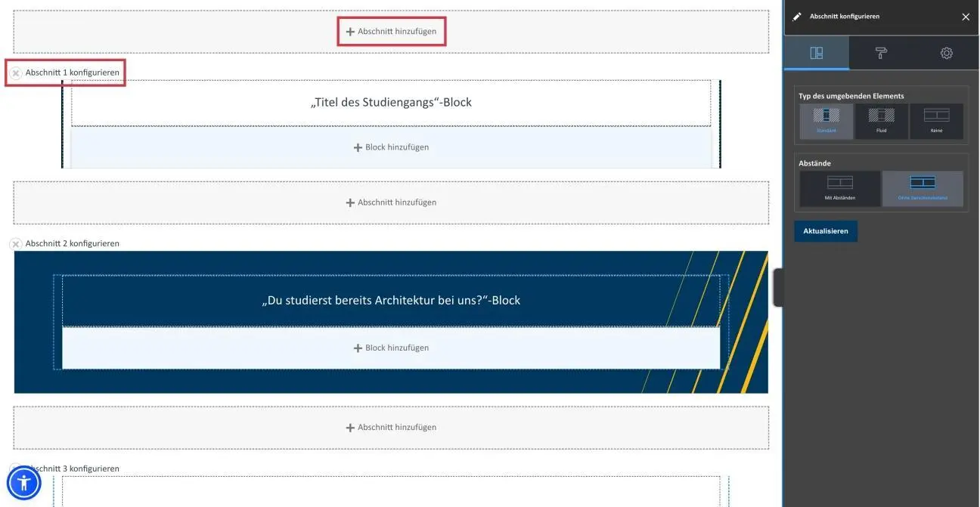
Task: Add a block in the blue Architektur section
Action: pos(392,348)
